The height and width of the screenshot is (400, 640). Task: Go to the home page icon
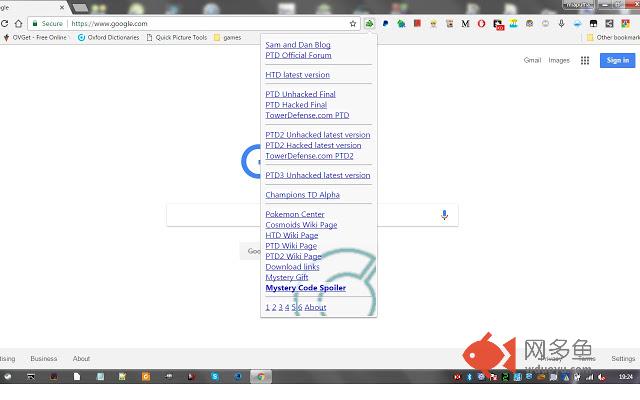pyautogui.click(x=18, y=24)
